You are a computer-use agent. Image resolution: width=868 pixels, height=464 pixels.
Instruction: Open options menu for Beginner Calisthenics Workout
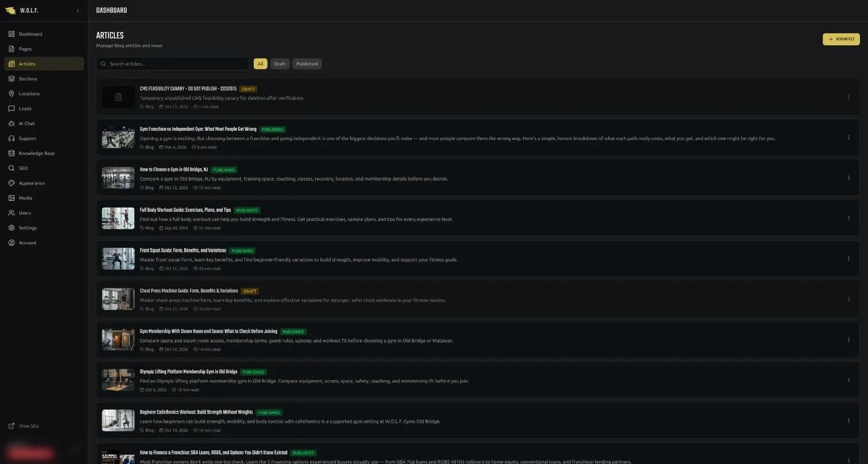coord(848,420)
